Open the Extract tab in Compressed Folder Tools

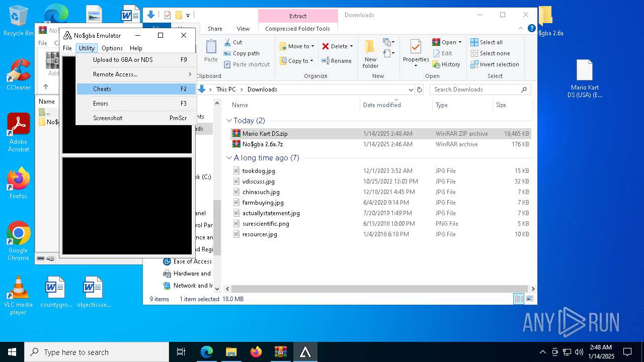(298, 16)
